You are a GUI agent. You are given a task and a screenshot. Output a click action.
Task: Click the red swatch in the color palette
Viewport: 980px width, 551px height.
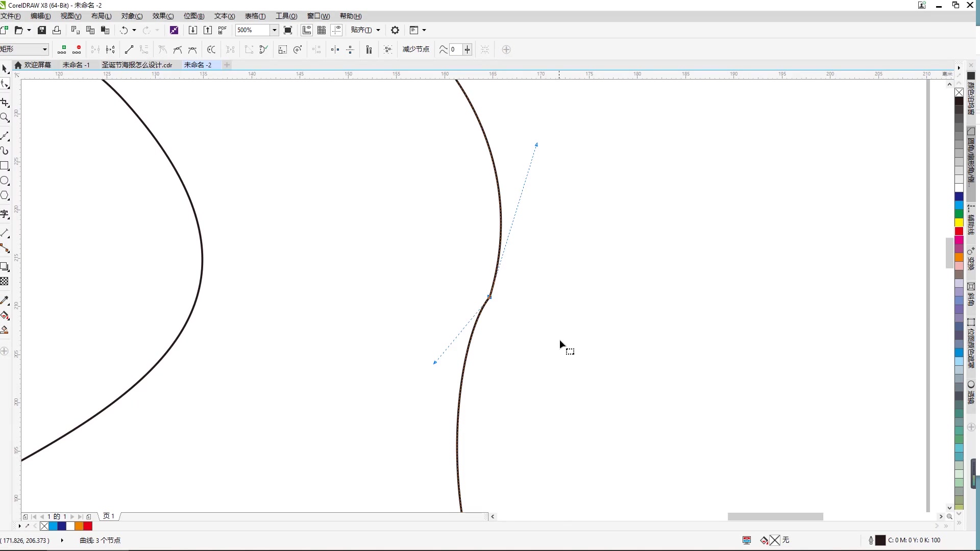(x=959, y=231)
